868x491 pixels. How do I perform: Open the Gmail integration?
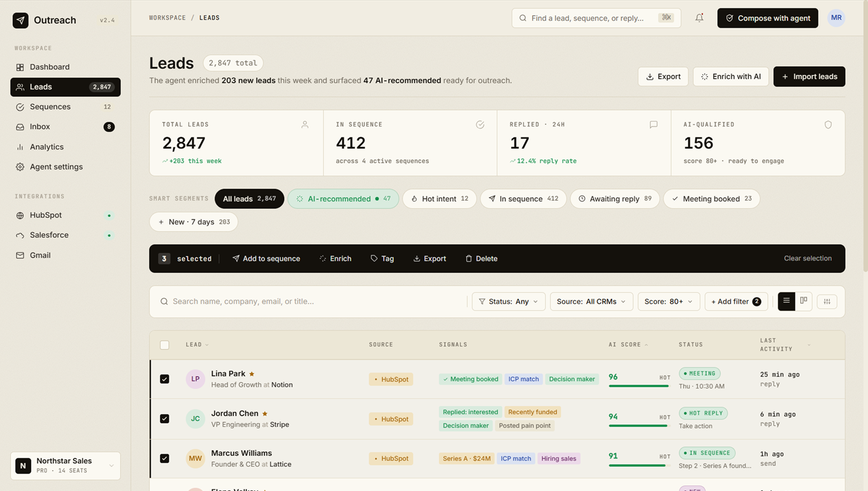tap(66, 255)
